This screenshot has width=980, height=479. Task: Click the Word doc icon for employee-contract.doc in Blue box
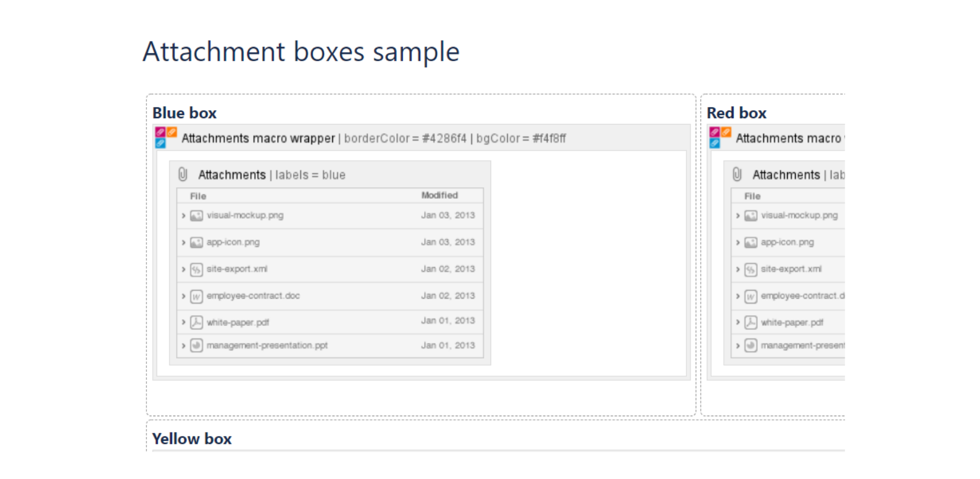click(197, 296)
